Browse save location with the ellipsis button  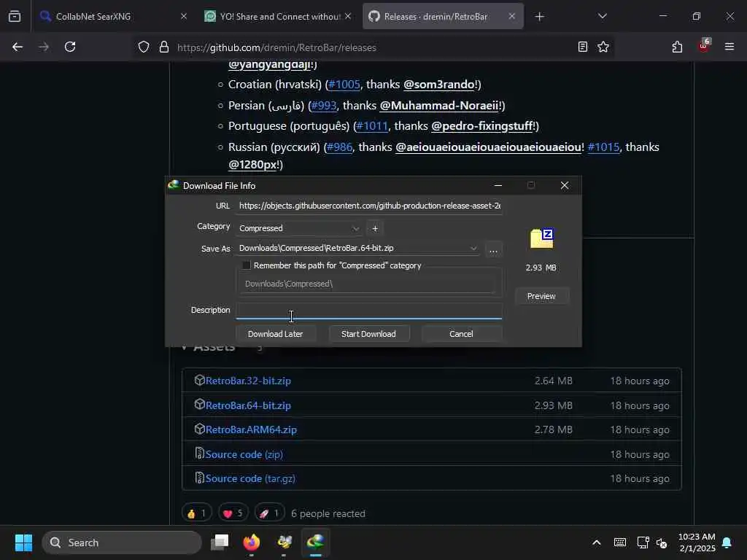coord(493,250)
